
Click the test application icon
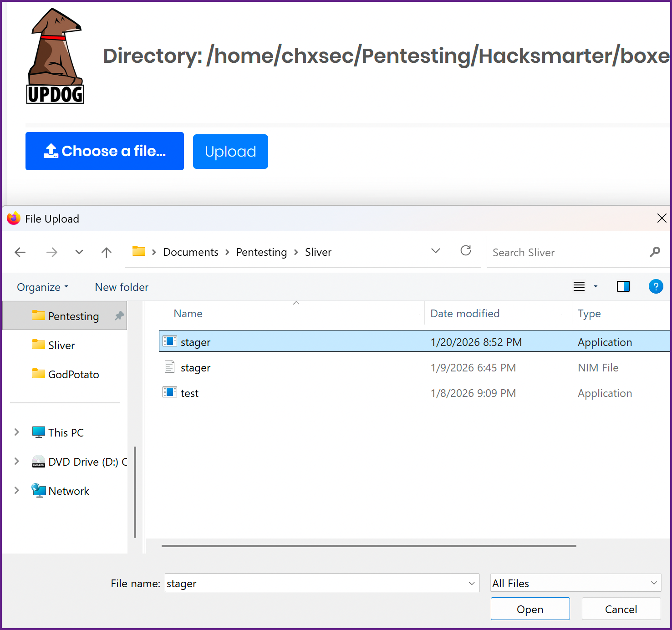pos(170,392)
